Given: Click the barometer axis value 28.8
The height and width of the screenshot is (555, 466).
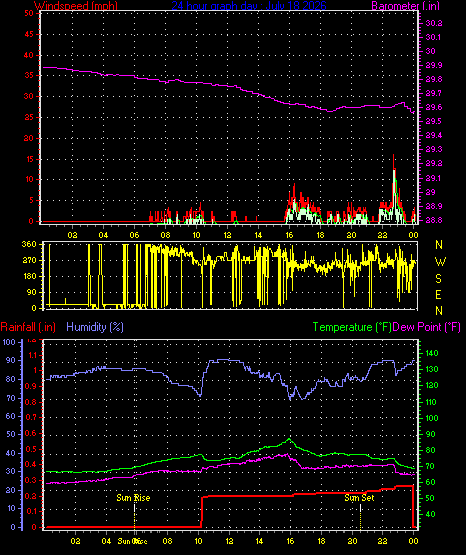Looking at the screenshot, I should pos(434,220).
